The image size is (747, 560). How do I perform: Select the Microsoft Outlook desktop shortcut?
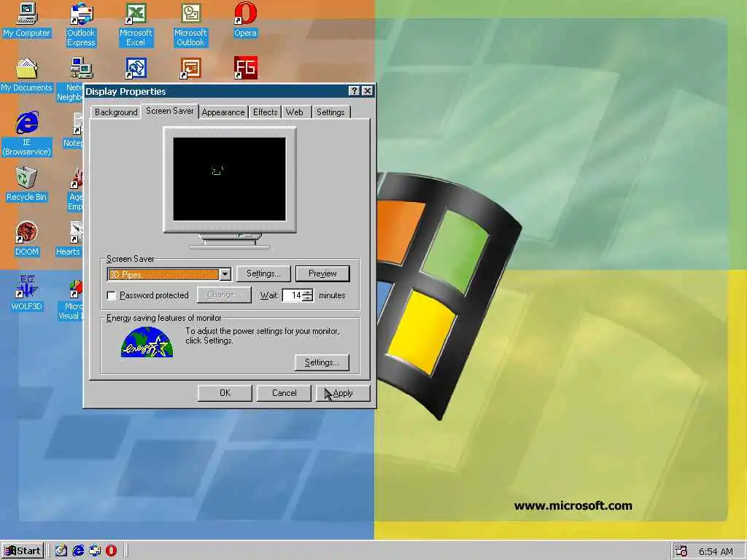pyautogui.click(x=190, y=25)
